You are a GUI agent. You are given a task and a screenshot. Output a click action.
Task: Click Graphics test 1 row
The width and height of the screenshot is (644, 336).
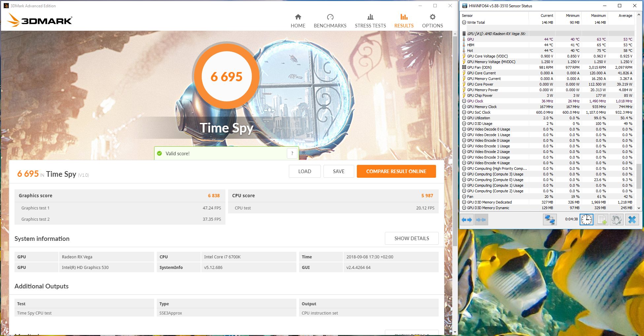point(120,208)
